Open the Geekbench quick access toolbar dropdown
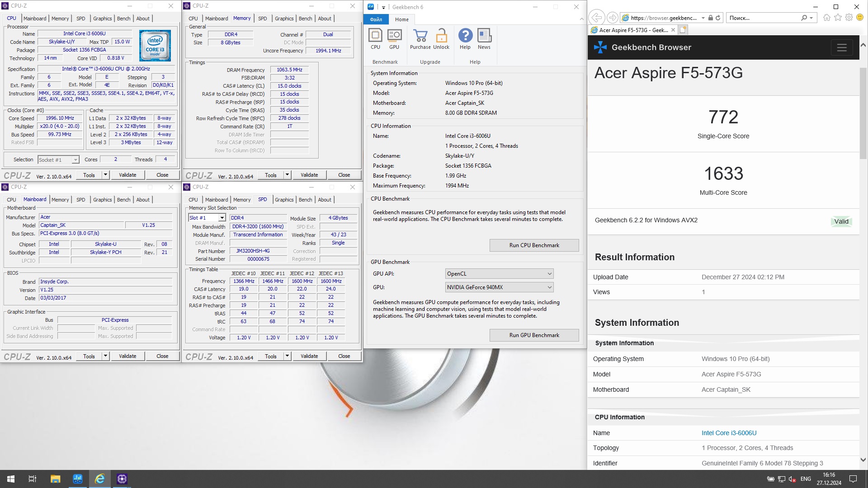Viewport: 868px width, 488px height. 383,7
